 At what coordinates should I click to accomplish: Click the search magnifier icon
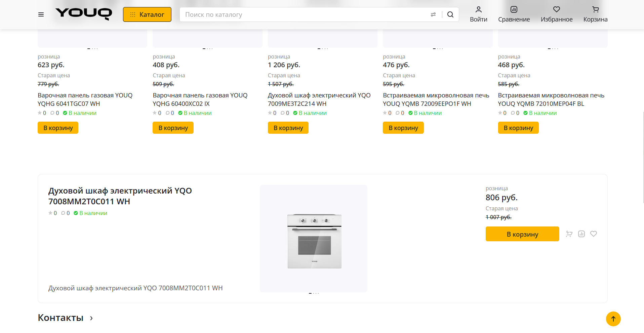tap(450, 14)
